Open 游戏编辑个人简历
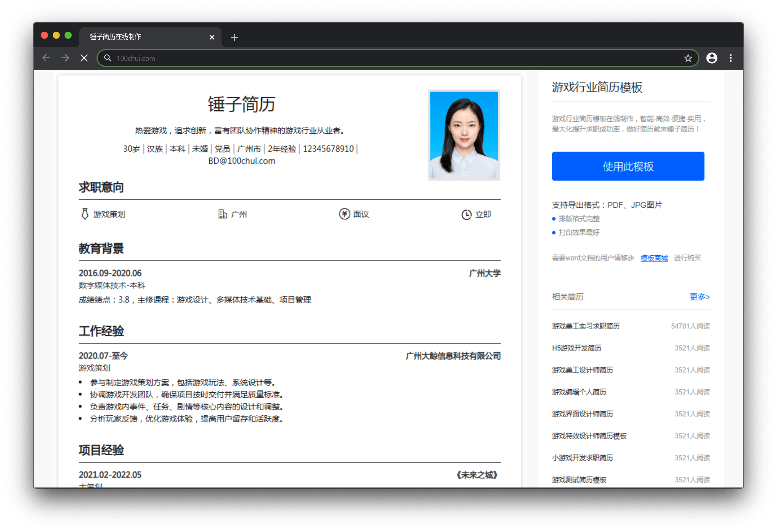 579,392
